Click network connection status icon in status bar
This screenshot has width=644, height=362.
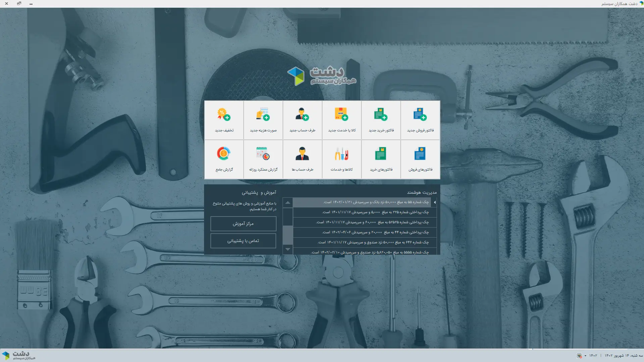[x=579, y=356]
